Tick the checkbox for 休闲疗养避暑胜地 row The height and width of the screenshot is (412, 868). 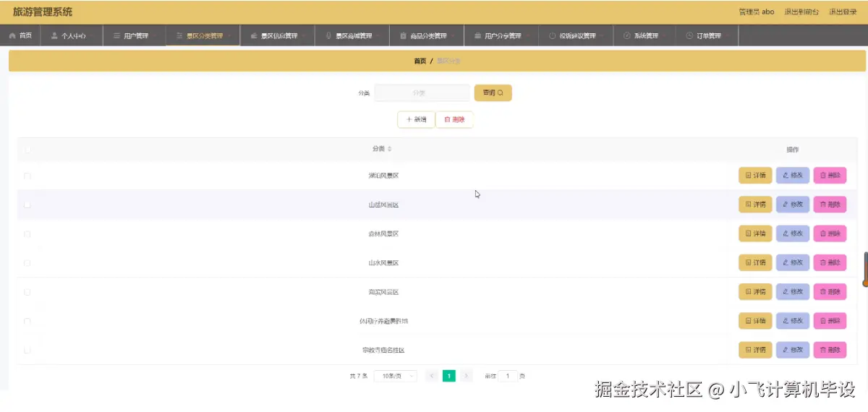pos(27,321)
